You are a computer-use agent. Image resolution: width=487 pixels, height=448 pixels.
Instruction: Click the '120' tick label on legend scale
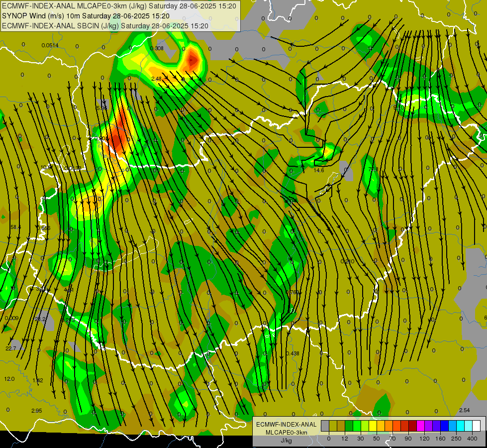[424, 439]
